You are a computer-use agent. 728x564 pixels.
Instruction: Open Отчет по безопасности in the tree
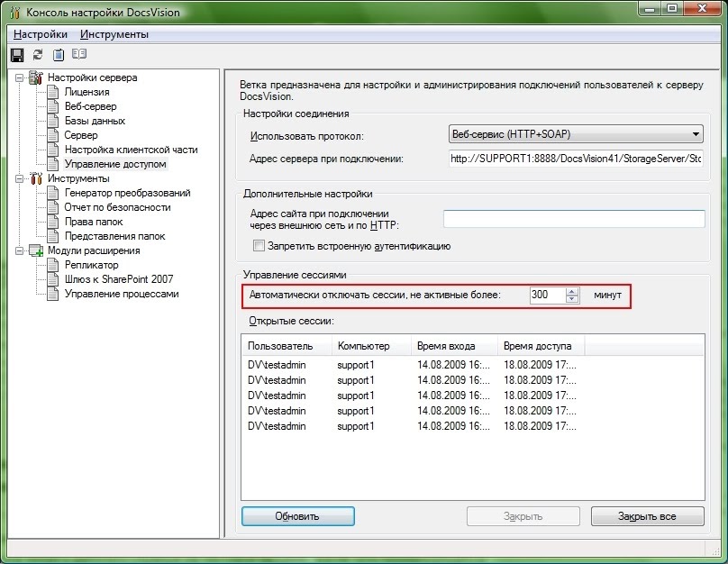117,207
